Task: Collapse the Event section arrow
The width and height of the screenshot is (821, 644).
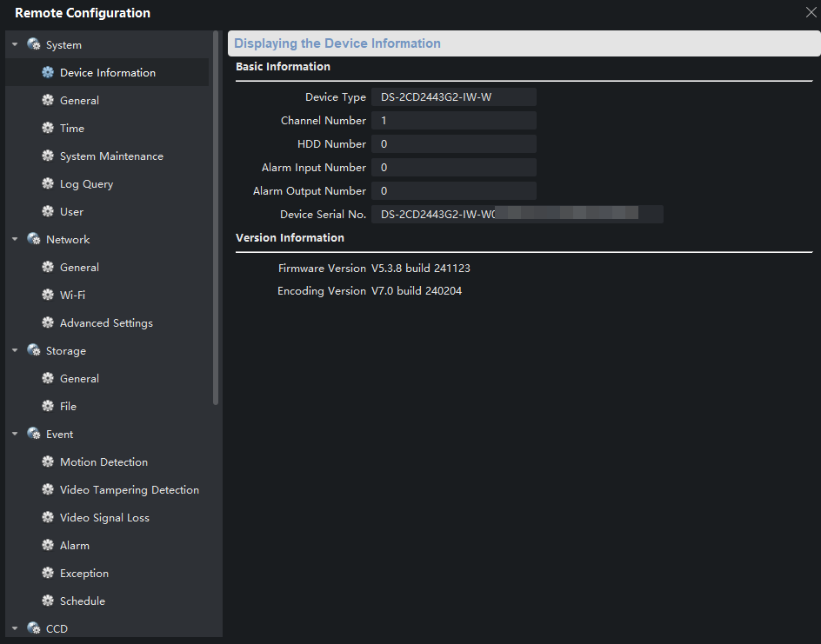Action: pyautogui.click(x=15, y=435)
